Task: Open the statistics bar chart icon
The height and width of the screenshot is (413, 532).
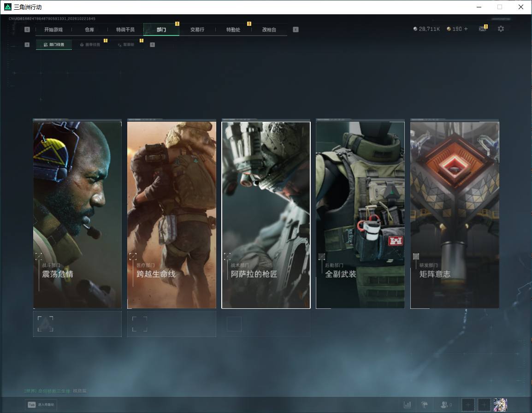Action: point(407,405)
